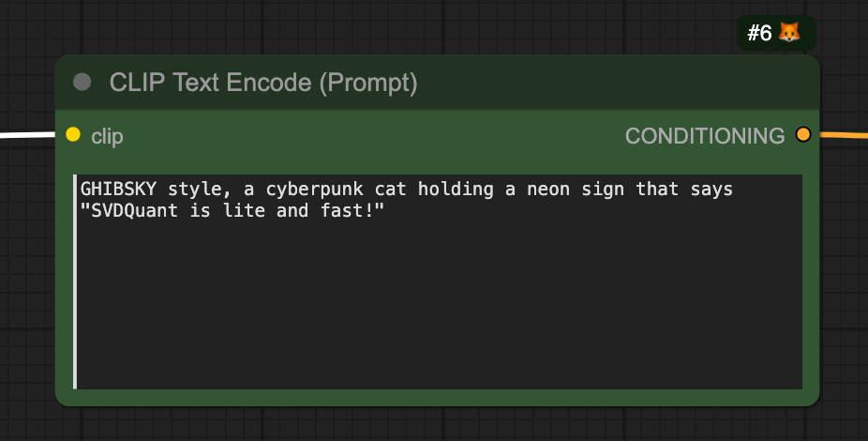This screenshot has height=441, width=868.
Task: Click the word cyberpunk in the prompt
Action: tap(314, 190)
